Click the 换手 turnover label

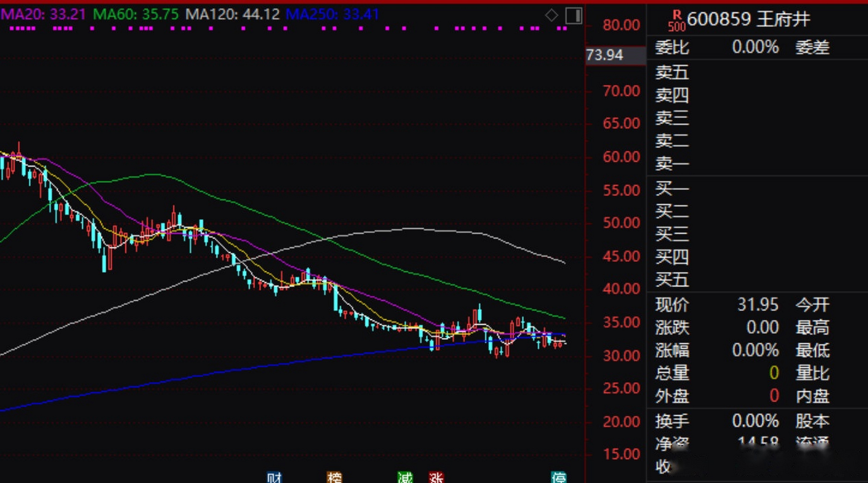click(672, 421)
